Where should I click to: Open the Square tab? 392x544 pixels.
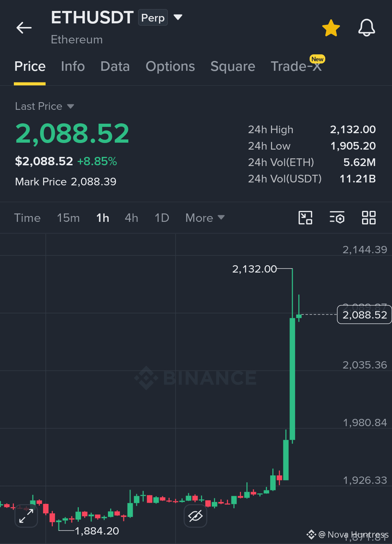point(233,66)
